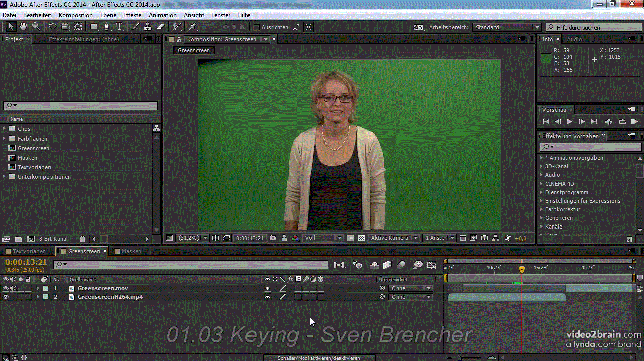Screen dimensions: 644x361
Task: Enable the Ausrichten checkbox
Action: pyautogui.click(x=257, y=27)
